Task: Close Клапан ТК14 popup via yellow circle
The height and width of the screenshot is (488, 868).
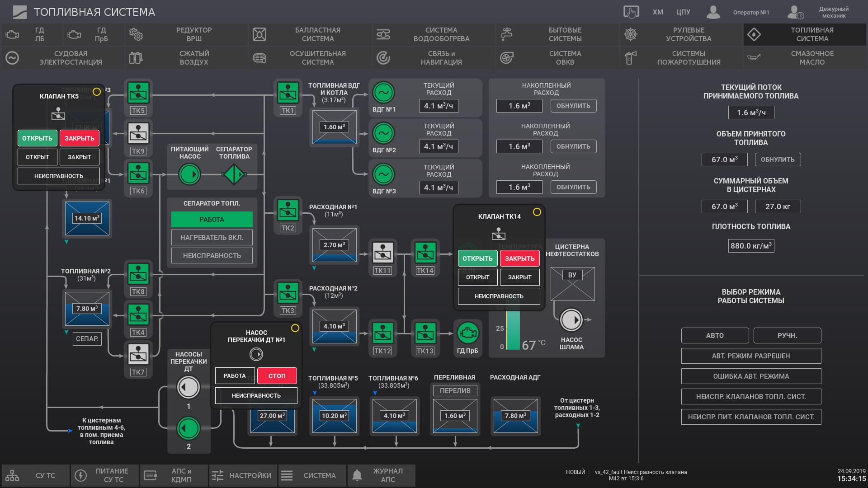Action: click(x=537, y=212)
